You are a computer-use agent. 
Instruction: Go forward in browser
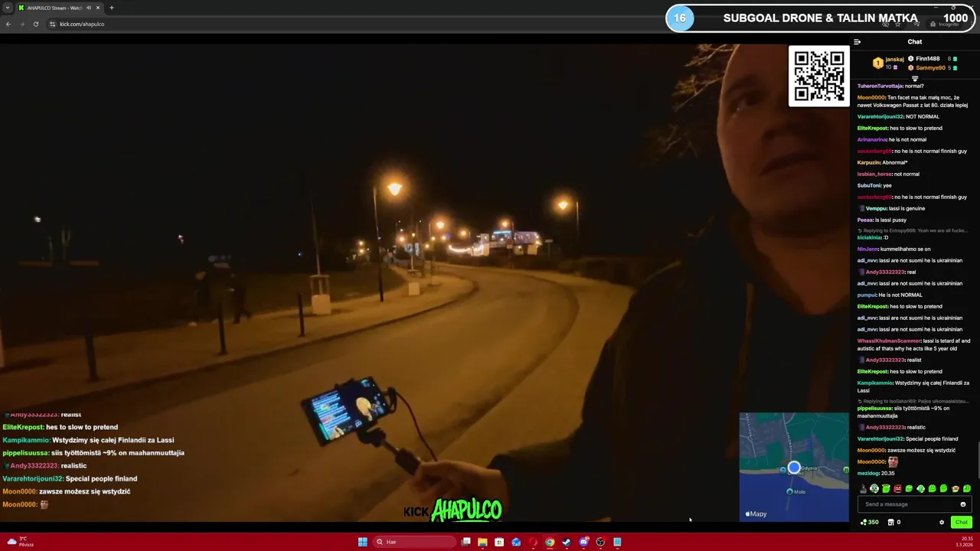[21, 24]
